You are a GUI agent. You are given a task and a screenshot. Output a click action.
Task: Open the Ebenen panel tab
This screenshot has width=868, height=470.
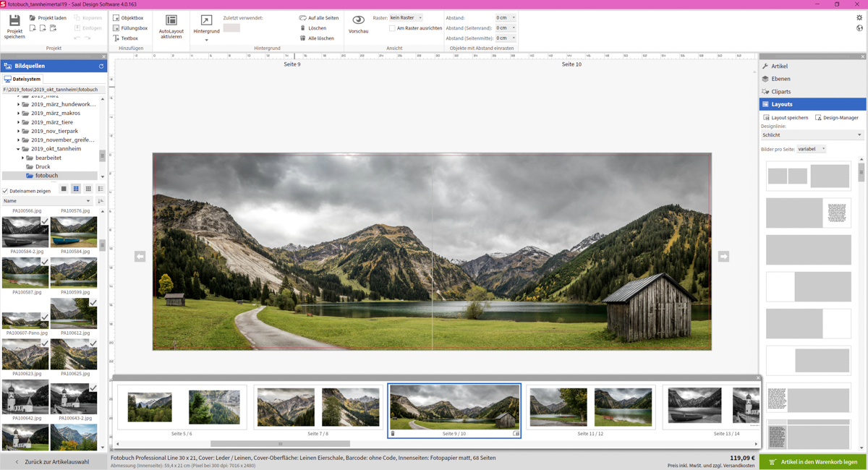[780, 79]
